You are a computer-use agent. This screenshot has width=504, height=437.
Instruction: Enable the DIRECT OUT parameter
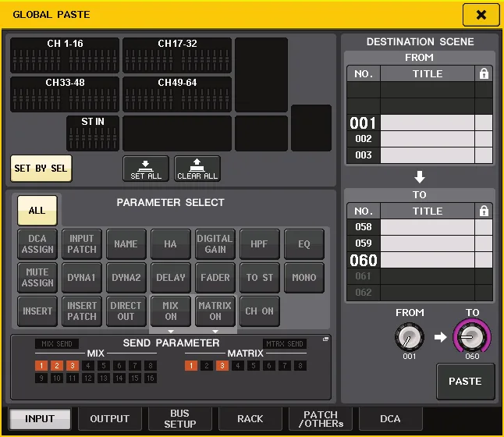(126, 311)
